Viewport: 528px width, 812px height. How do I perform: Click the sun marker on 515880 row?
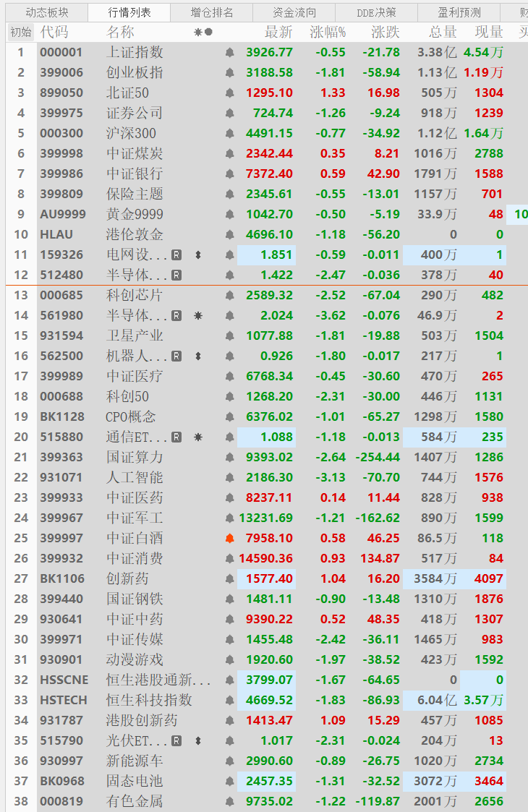198,437
